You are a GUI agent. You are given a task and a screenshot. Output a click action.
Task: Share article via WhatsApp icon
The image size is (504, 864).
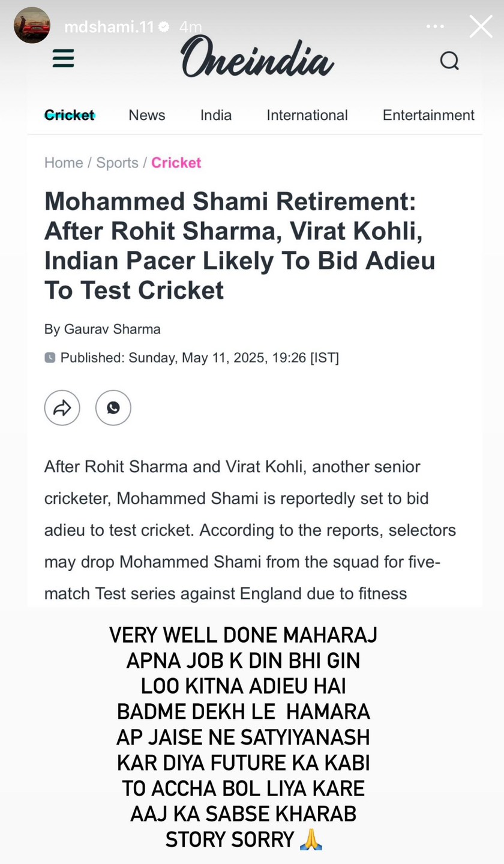point(113,408)
